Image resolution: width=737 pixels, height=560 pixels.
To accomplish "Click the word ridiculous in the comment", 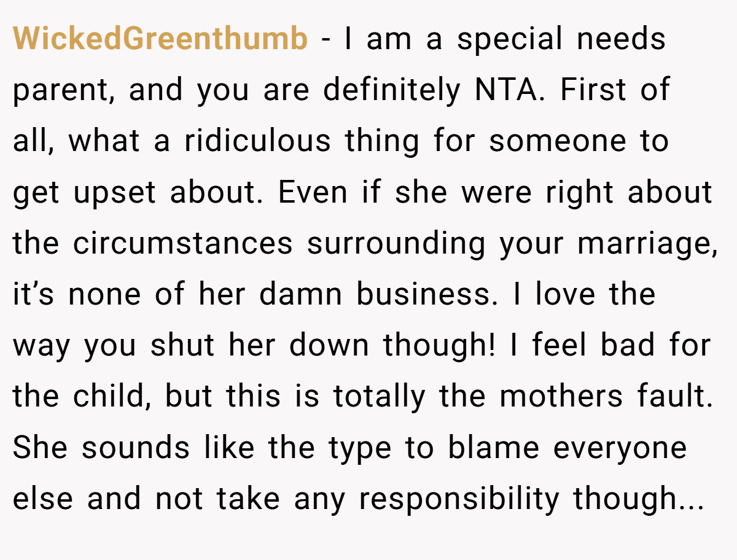I will 258,142.
